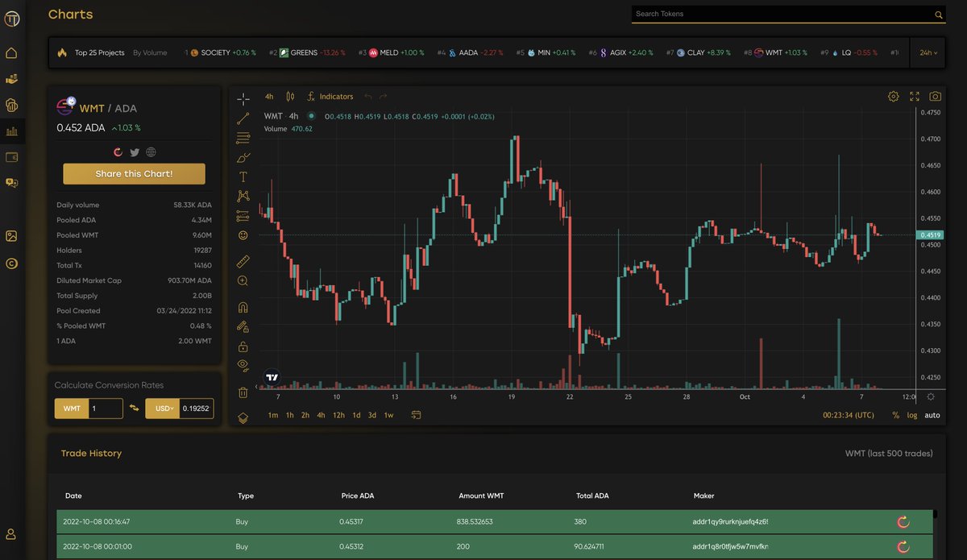967x560 pixels.
Task: Open the hand-with-coins sidebar icon
Action: [11, 79]
